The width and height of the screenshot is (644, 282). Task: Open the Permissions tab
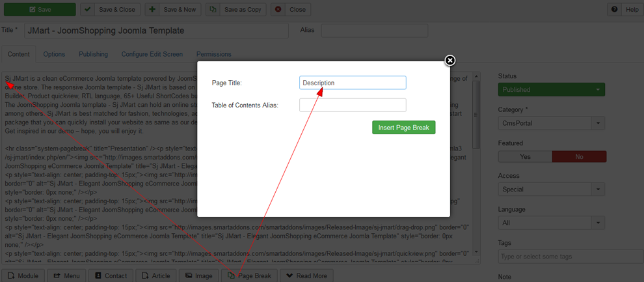(213, 54)
